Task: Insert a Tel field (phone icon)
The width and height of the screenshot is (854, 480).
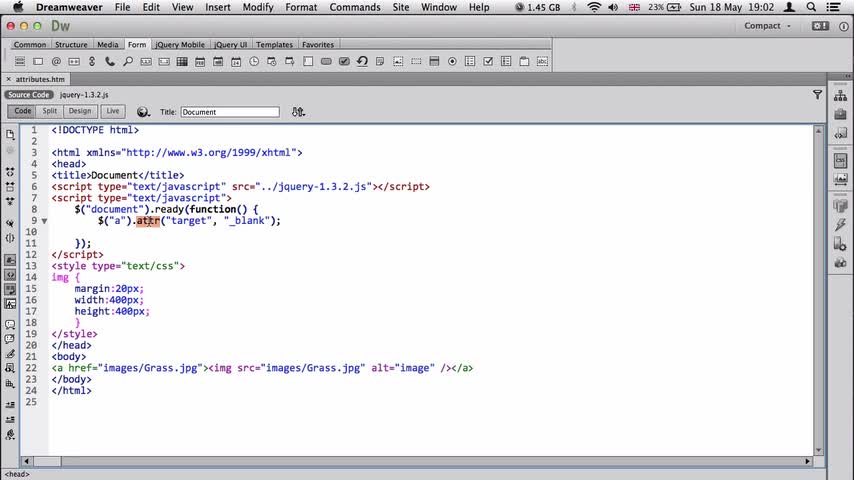Action: [110, 62]
